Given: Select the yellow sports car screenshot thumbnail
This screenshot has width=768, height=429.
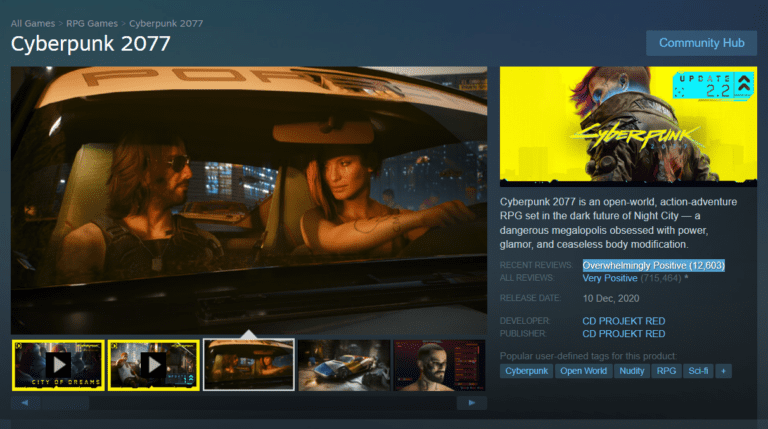Looking at the screenshot, I should (x=344, y=365).
